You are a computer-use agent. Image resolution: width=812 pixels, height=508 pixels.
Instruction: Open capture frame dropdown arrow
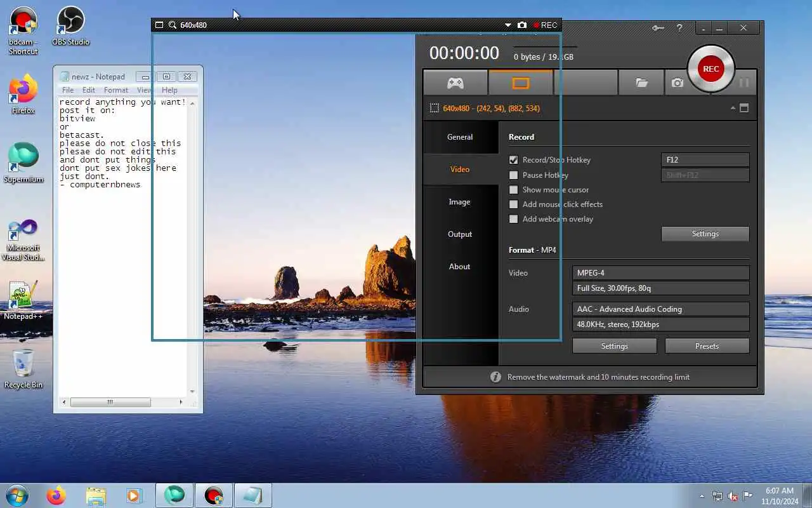[508, 25]
